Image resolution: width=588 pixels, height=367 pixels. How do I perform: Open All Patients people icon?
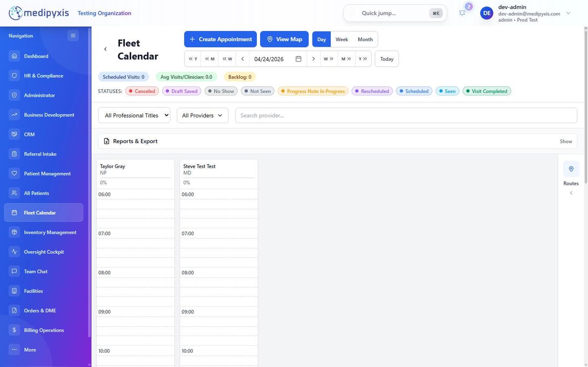(x=14, y=193)
